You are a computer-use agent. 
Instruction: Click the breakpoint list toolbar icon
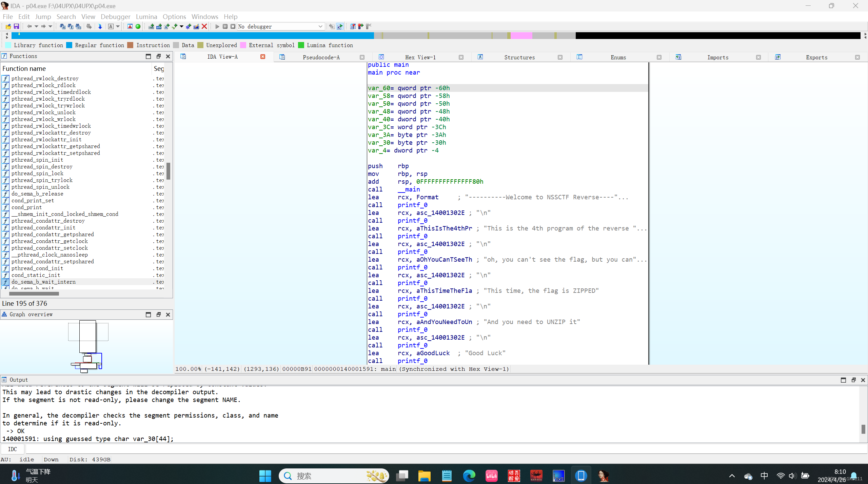(353, 26)
